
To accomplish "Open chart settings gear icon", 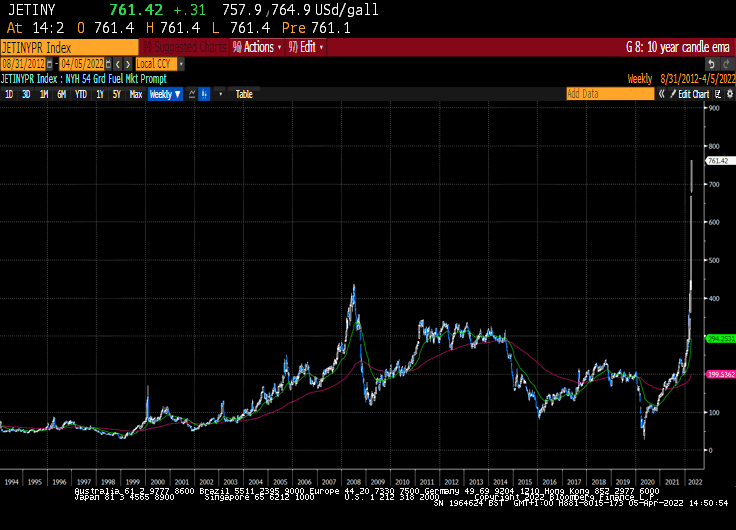I will tap(728, 94).
